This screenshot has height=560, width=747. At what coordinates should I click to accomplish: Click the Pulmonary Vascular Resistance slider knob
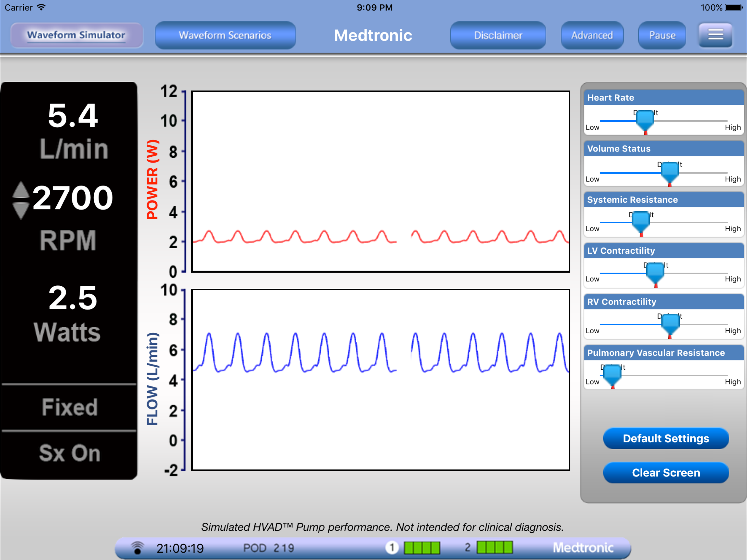click(x=612, y=375)
